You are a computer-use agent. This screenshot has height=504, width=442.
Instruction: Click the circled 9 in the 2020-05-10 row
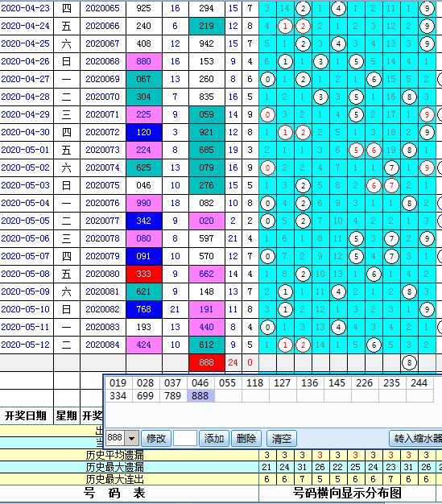(x=427, y=309)
